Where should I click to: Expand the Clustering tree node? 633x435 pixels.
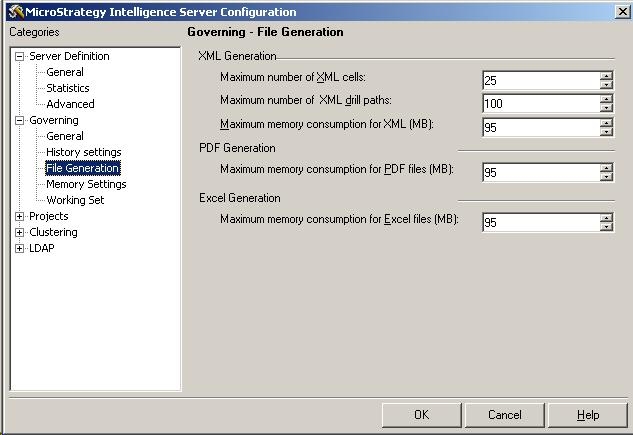coord(19,232)
